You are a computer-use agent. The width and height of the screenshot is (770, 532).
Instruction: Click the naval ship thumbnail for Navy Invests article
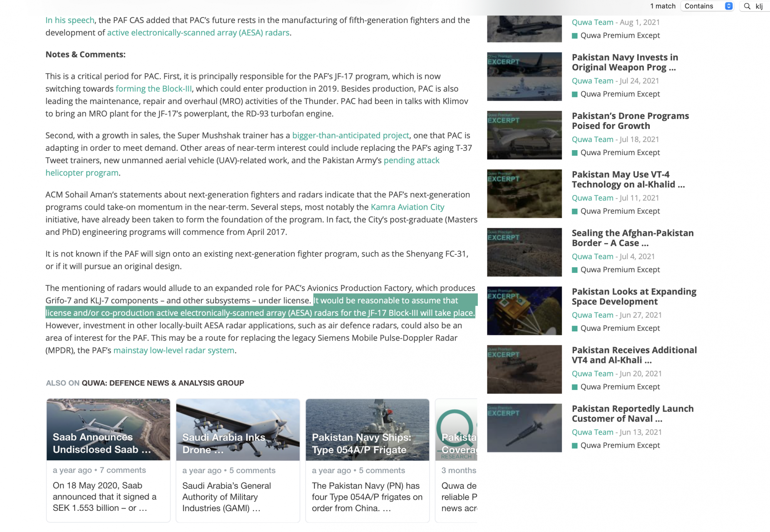[524, 77]
